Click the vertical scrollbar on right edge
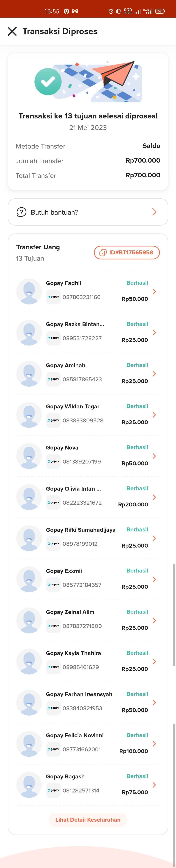Viewport: 176px width, 868px height. click(x=174, y=615)
